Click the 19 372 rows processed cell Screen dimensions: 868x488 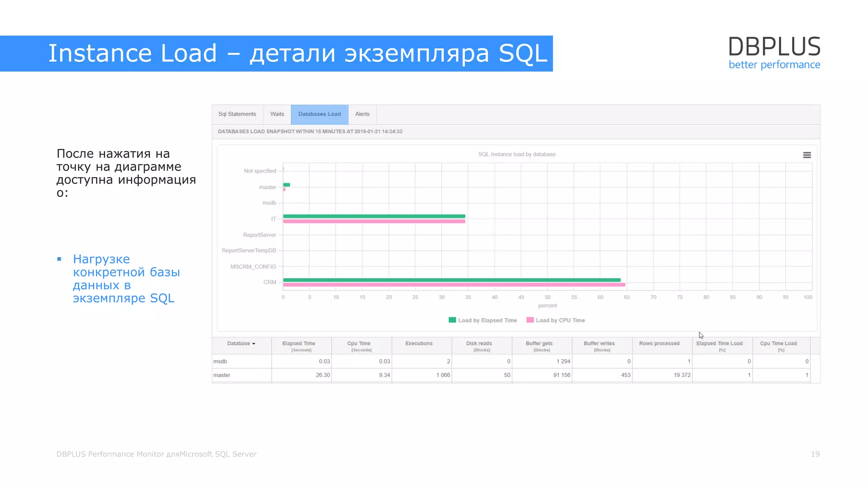tap(662, 375)
